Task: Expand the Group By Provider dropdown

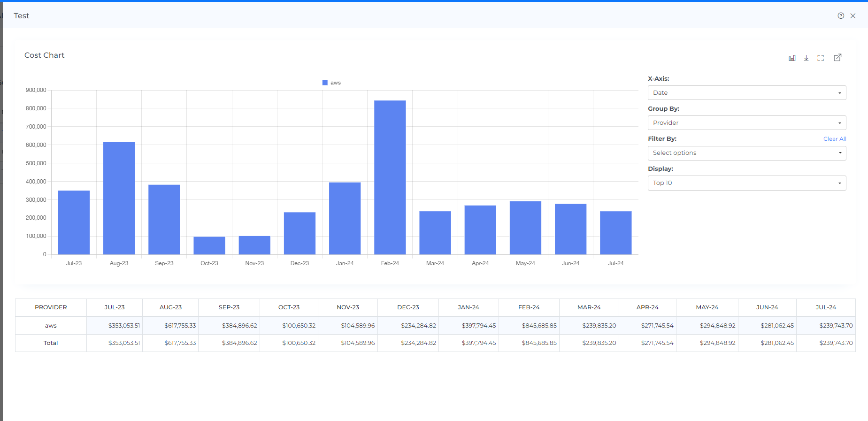Action: coord(746,123)
